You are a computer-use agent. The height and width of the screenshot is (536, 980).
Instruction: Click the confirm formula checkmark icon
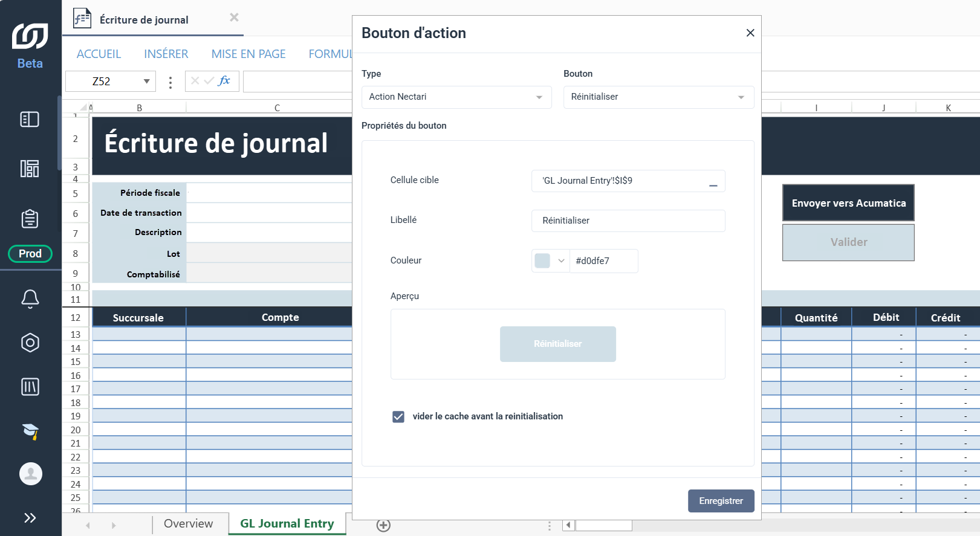tap(209, 80)
